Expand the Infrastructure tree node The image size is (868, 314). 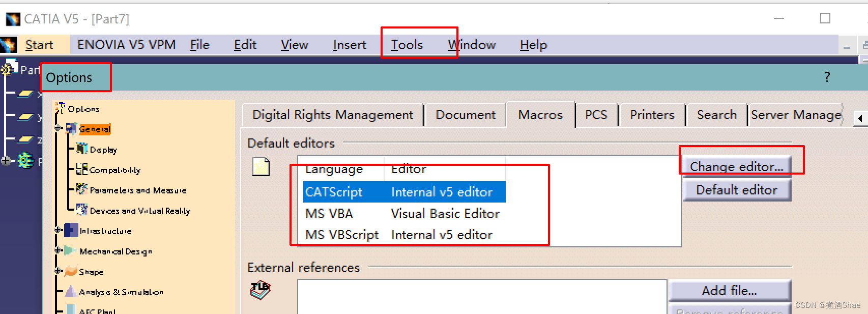(58, 230)
